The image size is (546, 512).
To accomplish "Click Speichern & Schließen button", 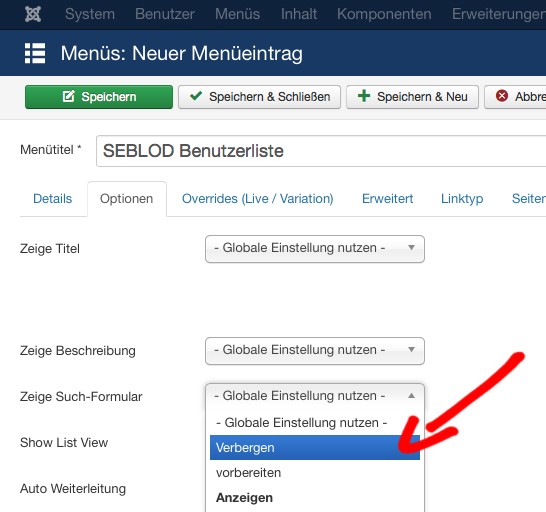I will point(259,97).
